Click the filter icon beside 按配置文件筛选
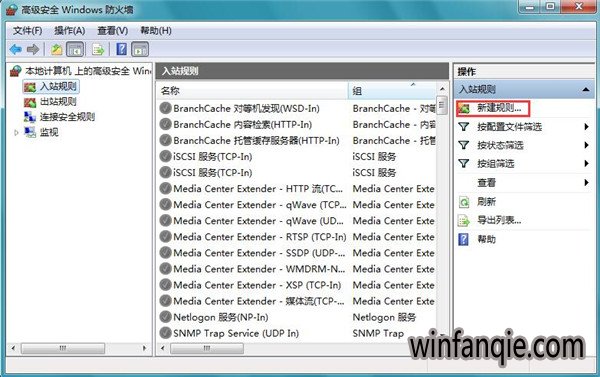This screenshot has width=600, height=377. (x=464, y=127)
